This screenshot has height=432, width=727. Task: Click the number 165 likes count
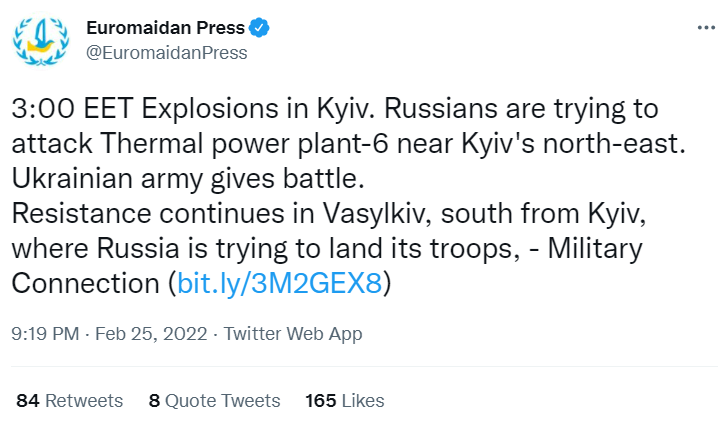click(321, 400)
